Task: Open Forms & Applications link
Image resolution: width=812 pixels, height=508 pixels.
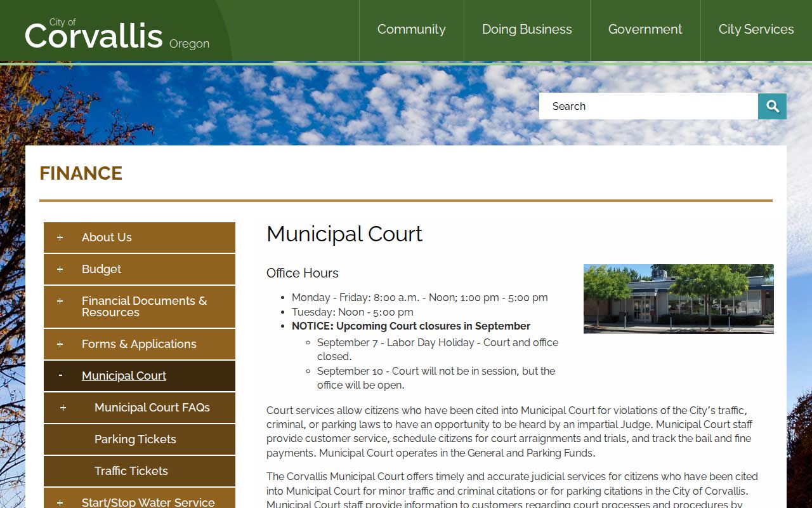Action: [x=139, y=344]
